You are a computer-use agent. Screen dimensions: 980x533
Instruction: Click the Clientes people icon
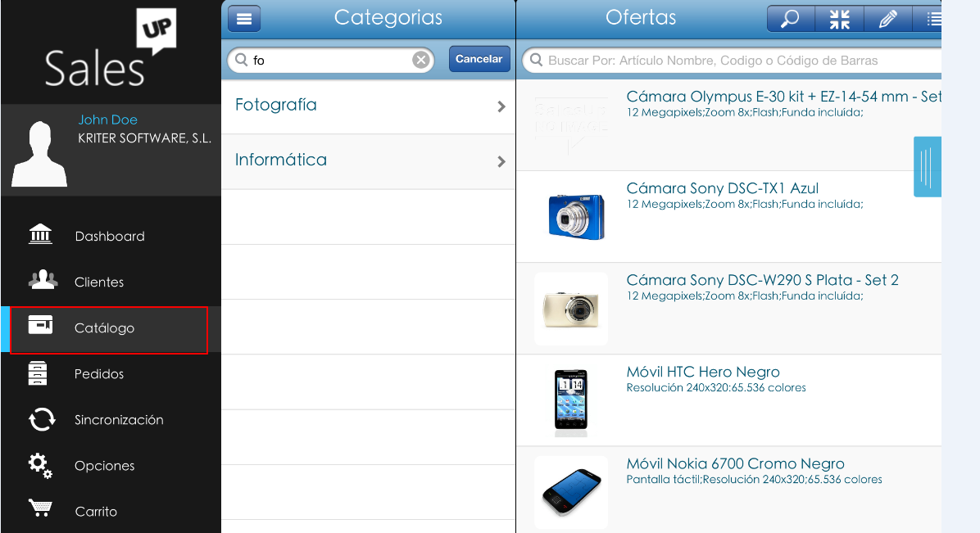pos(43,279)
